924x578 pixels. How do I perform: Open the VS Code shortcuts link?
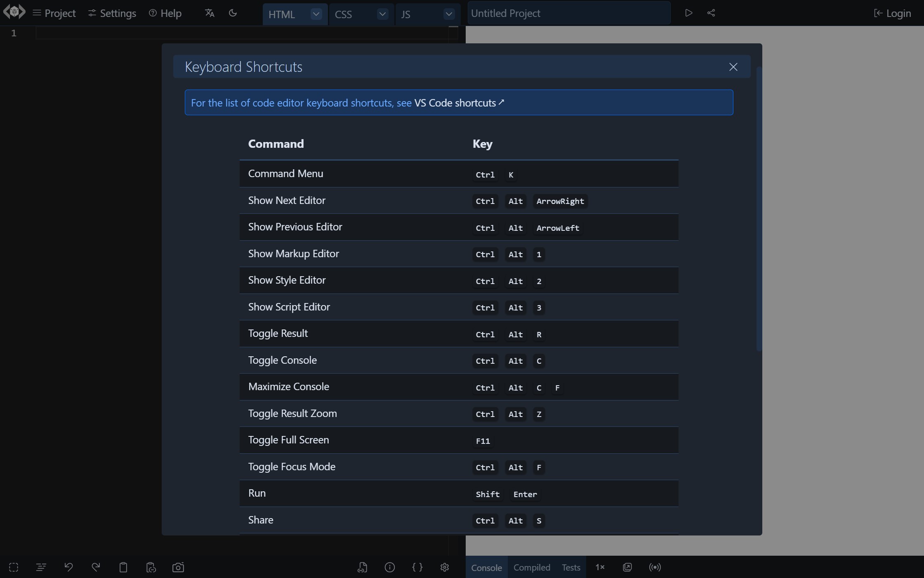click(458, 103)
